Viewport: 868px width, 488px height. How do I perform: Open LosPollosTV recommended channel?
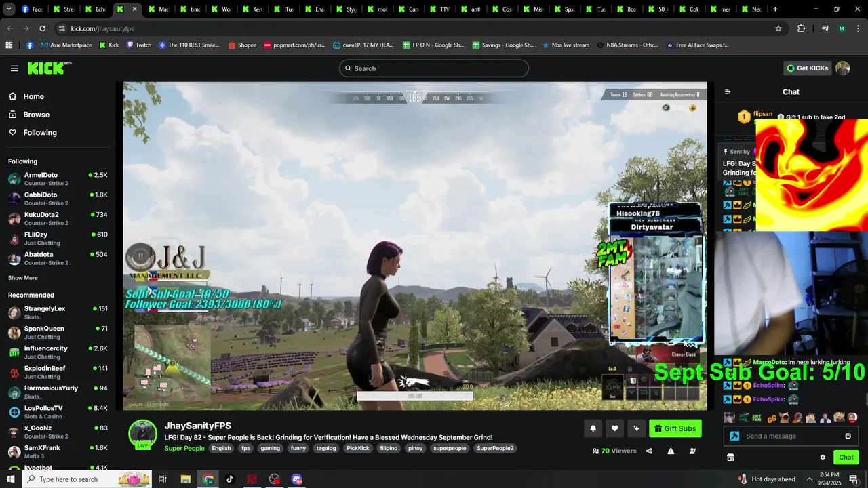[58, 411]
